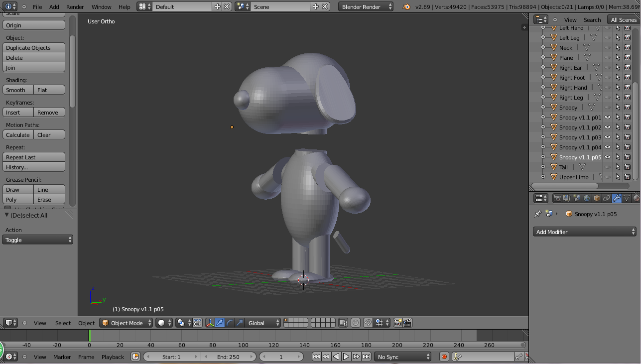Screen dimensions: 641x364
Task: Click the pin icon in properties header
Action: 537,214
